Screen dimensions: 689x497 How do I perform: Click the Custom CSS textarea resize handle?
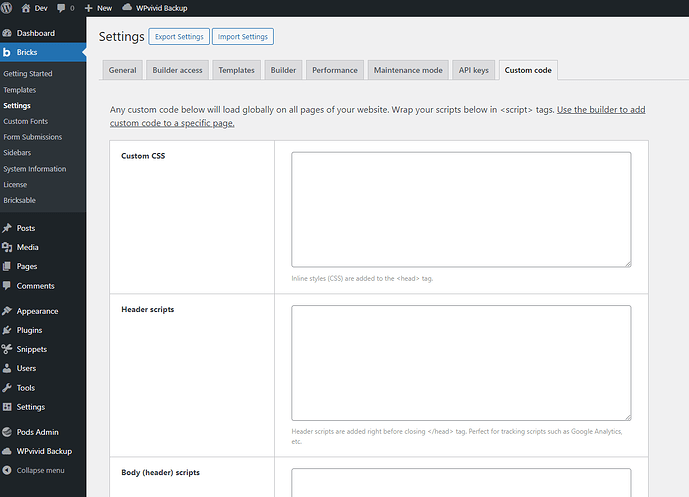coord(628,264)
